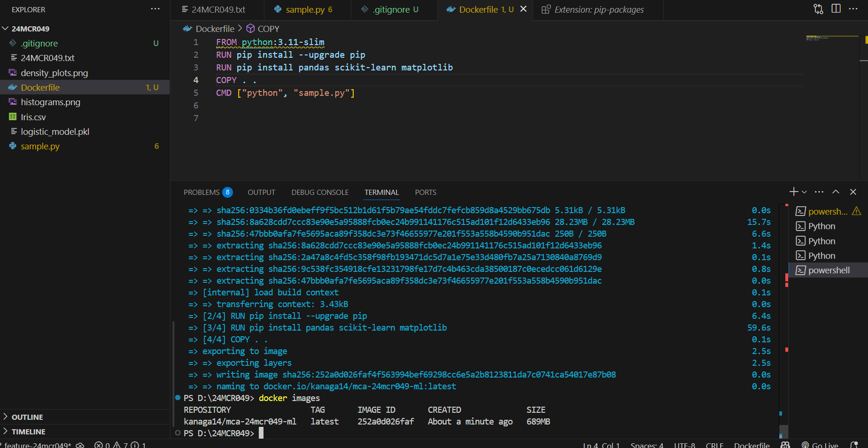Click line number 6 in the gutter

(x=196, y=106)
